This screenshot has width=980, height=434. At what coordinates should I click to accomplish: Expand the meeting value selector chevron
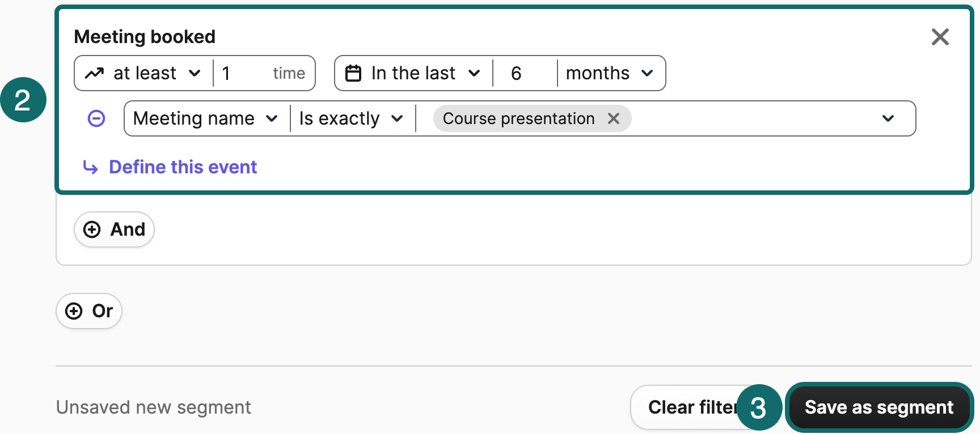click(x=888, y=118)
